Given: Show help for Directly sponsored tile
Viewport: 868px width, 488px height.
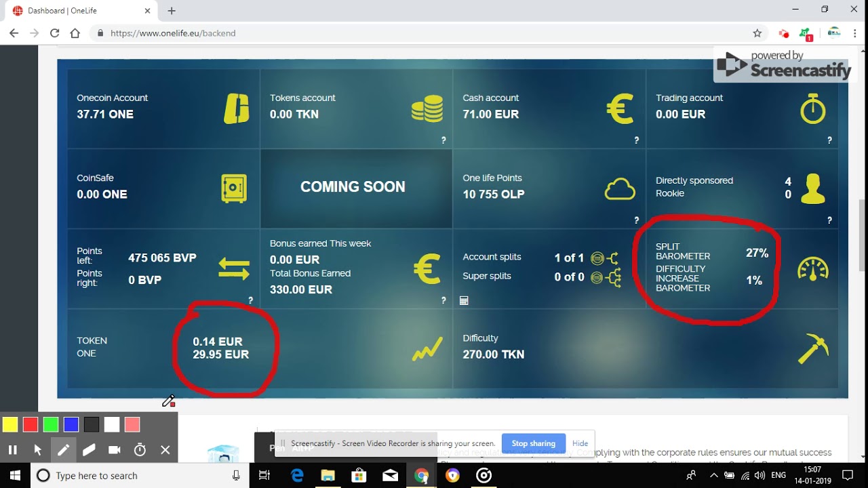Looking at the screenshot, I should [x=829, y=220].
